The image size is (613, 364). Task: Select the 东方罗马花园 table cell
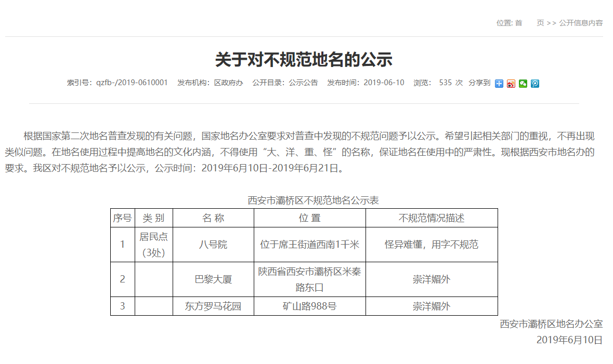(213, 306)
